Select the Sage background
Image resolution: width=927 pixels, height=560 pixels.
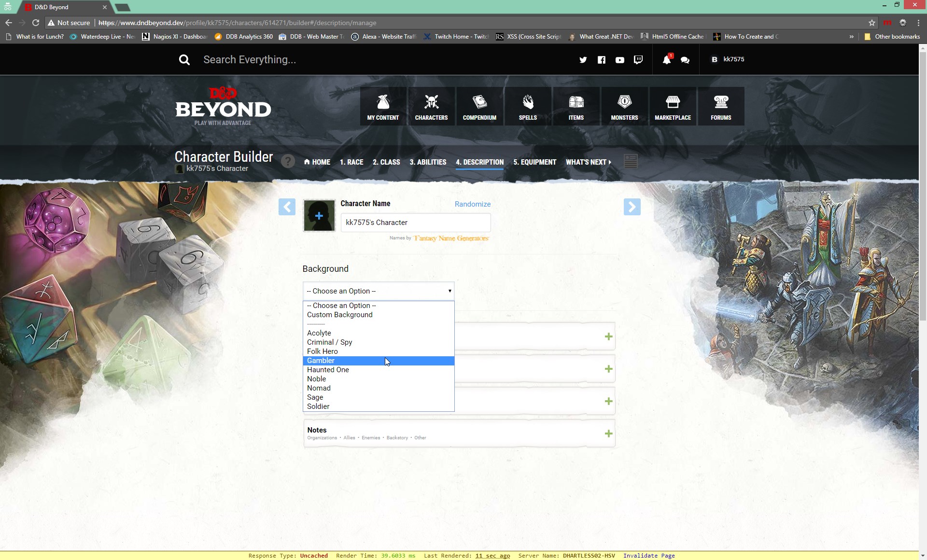(379, 397)
